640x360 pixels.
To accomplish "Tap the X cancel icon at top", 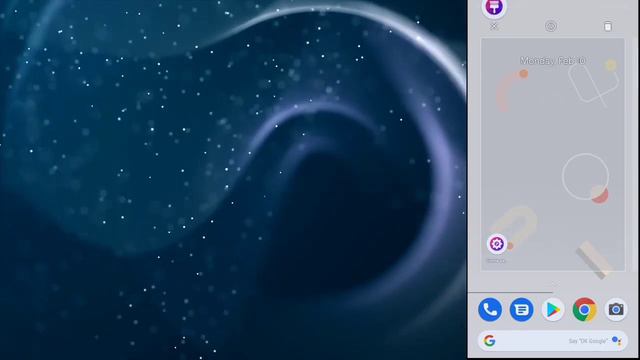I will pyautogui.click(x=494, y=27).
